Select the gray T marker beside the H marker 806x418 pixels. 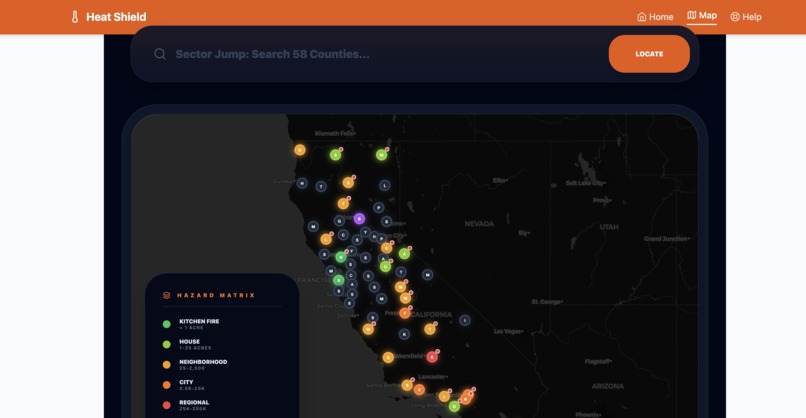[x=321, y=186]
